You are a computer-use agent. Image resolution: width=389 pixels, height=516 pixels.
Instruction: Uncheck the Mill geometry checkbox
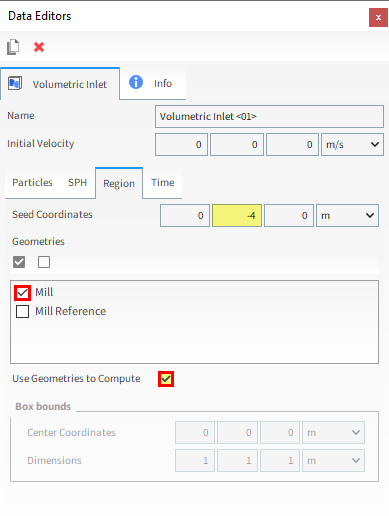22,293
